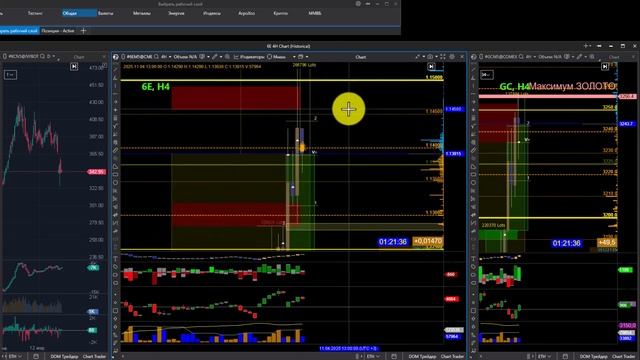Open the Энергия workspace tab

[x=176, y=13]
